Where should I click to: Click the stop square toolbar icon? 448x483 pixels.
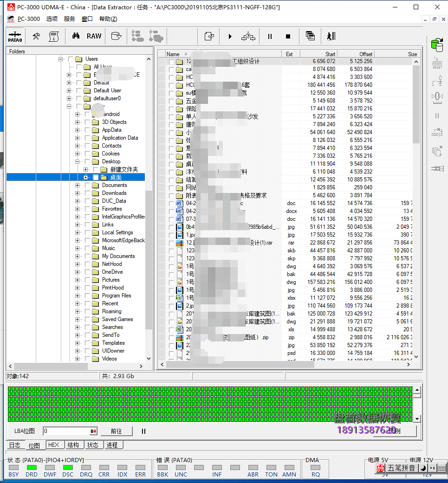(x=288, y=36)
